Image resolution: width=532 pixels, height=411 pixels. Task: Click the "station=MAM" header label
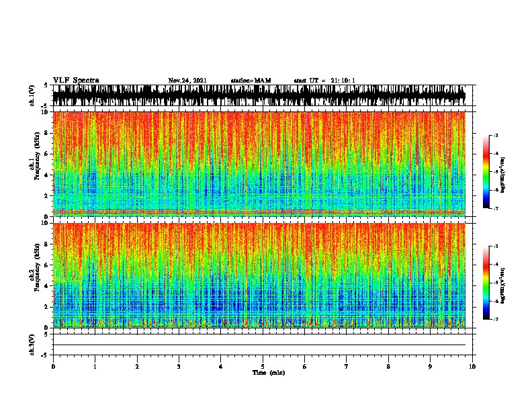(251, 81)
